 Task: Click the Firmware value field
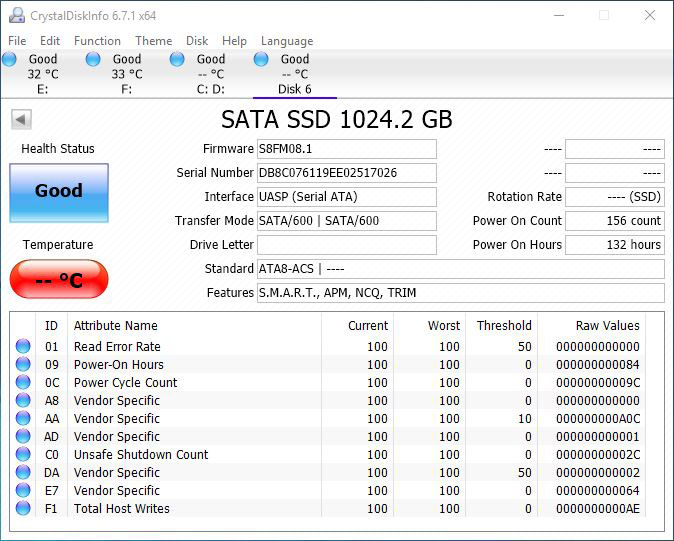[x=346, y=149]
